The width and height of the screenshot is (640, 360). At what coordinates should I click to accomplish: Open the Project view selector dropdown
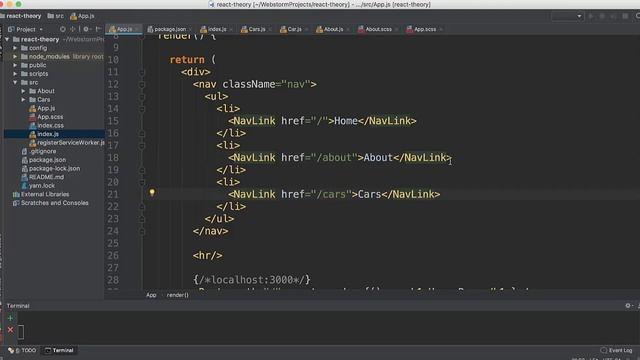[x=25, y=29]
